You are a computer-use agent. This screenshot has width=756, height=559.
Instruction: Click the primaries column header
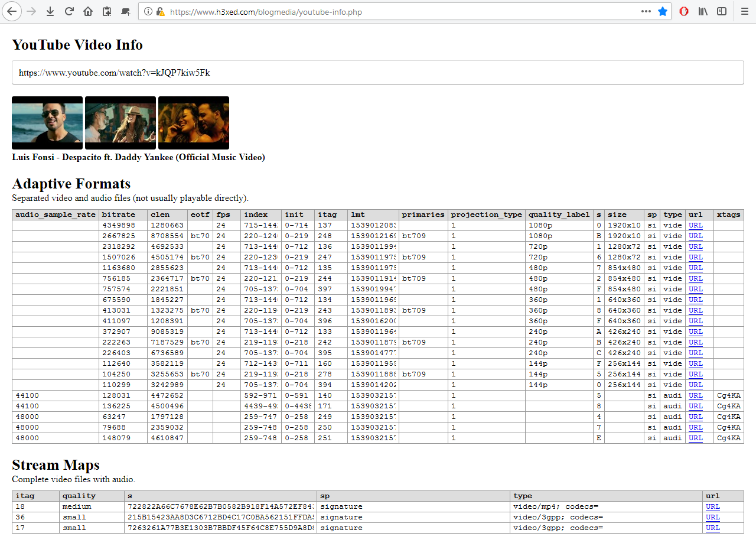(x=423, y=214)
